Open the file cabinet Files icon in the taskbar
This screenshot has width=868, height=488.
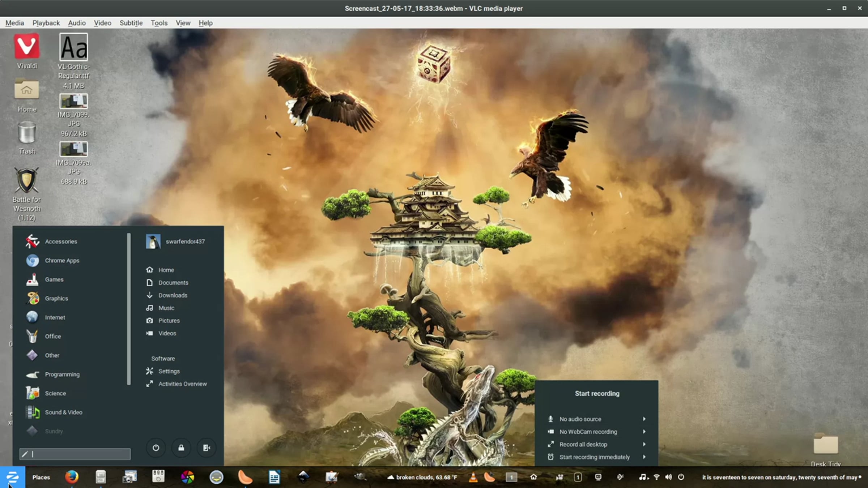101,477
